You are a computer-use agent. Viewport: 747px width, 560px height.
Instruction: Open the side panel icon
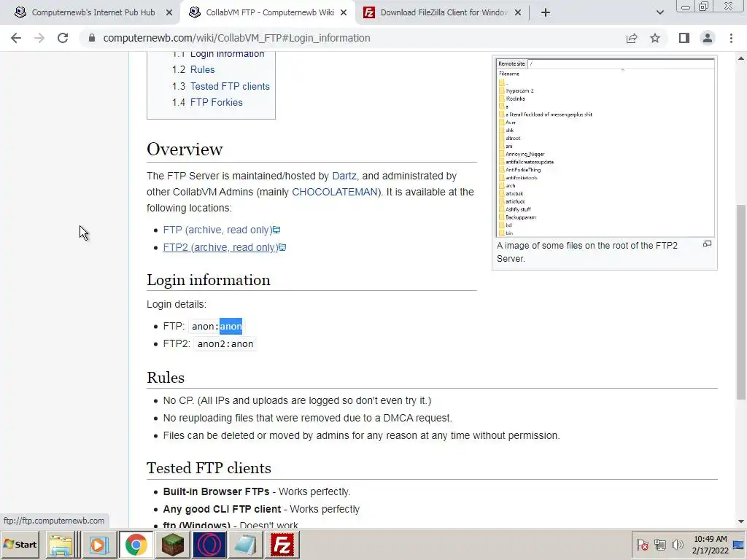coord(684,38)
